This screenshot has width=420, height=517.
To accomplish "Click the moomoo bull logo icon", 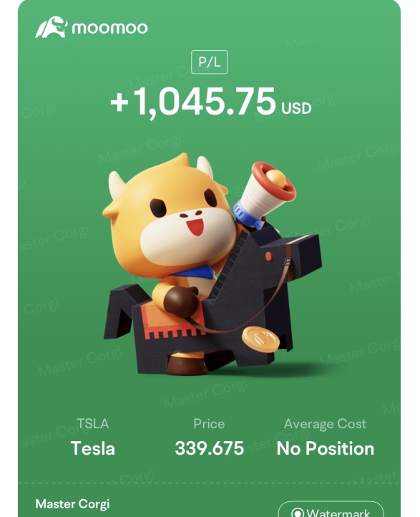I will 51,27.
